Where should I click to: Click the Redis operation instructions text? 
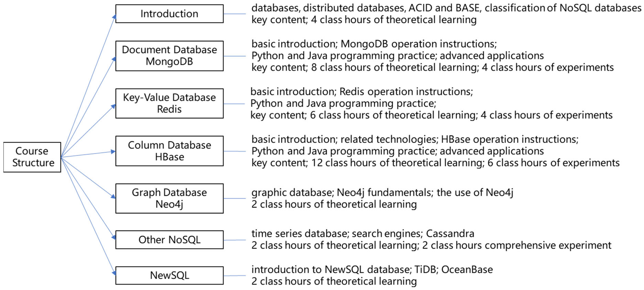(x=406, y=92)
